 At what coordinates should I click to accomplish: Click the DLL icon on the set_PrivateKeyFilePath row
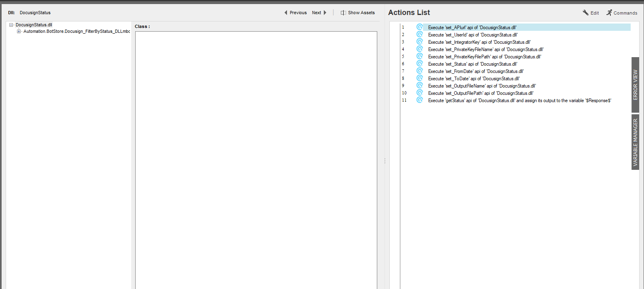420,56
